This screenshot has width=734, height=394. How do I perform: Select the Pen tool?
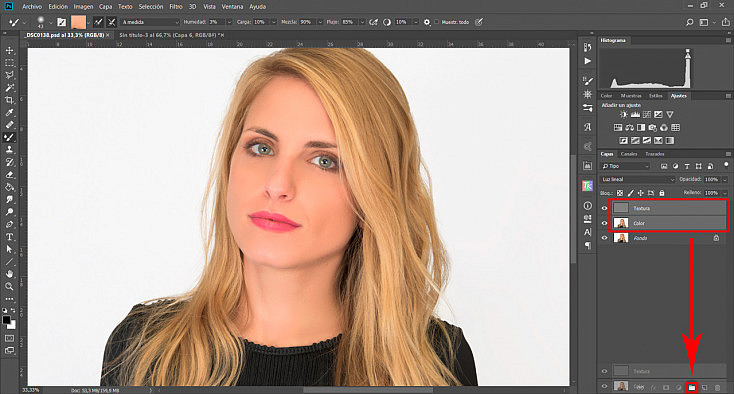point(9,224)
